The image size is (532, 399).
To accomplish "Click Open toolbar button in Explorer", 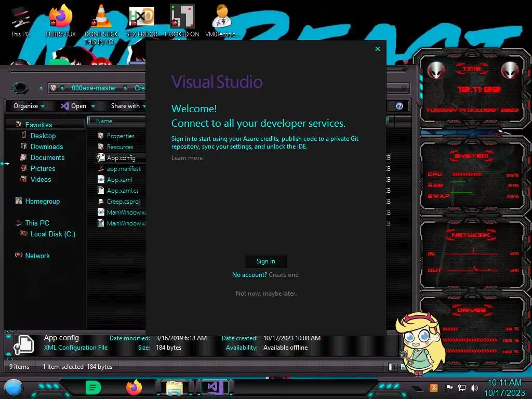I will pos(74,106).
